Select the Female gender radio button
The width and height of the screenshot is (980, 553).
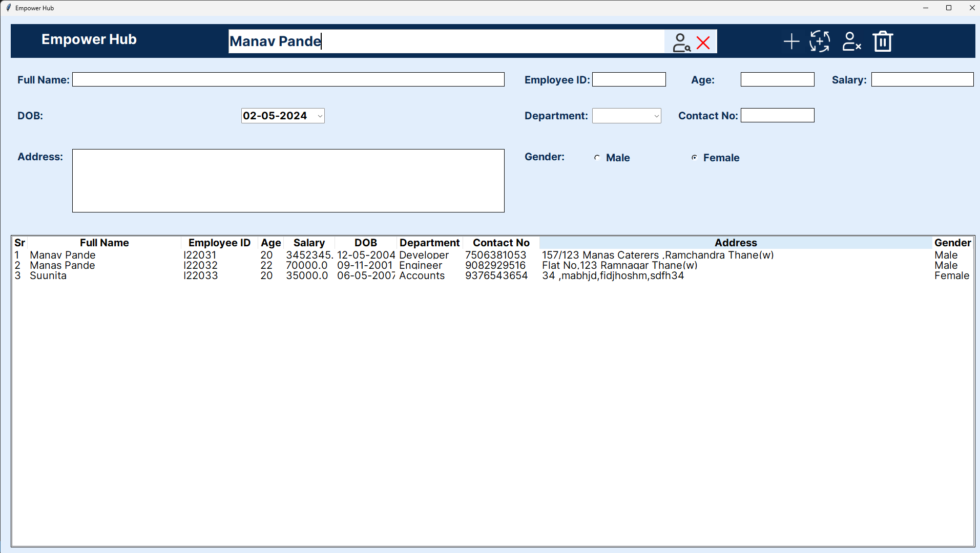click(695, 158)
